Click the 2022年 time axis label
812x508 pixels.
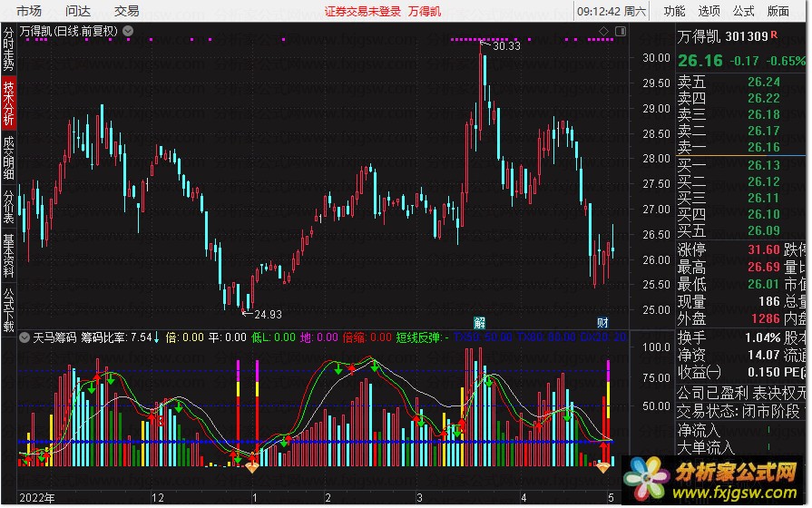[37, 498]
